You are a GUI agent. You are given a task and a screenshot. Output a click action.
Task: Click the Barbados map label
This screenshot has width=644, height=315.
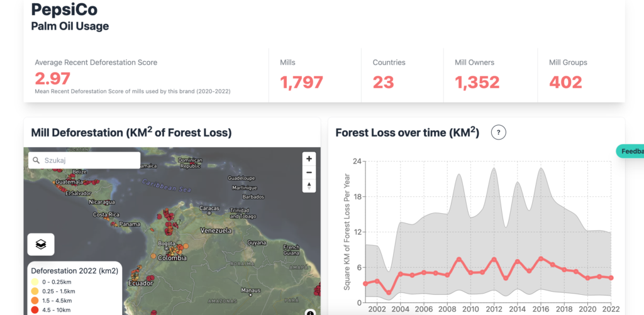point(253,197)
